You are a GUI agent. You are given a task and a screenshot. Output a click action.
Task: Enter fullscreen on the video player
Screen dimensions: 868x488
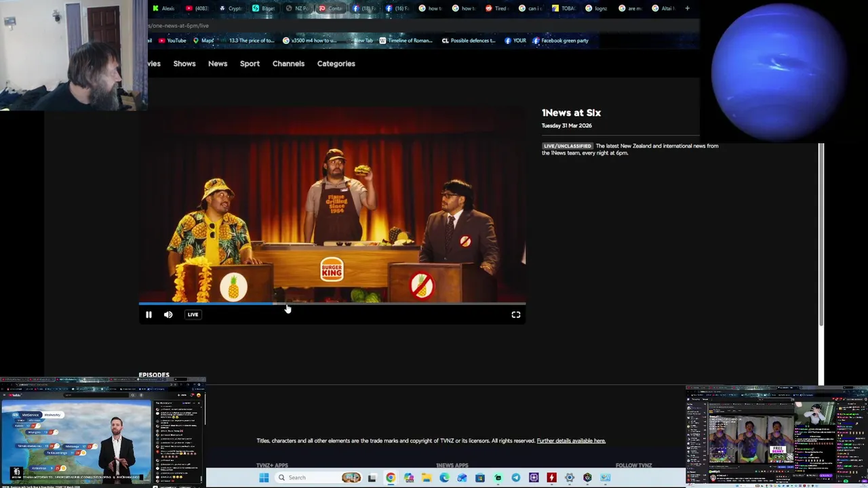(x=516, y=314)
